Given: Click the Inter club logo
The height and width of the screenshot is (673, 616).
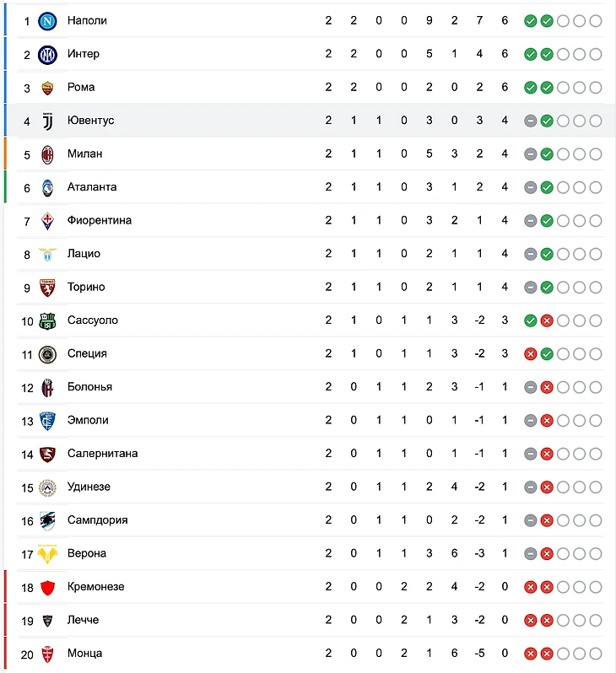Looking at the screenshot, I should [x=47, y=54].
